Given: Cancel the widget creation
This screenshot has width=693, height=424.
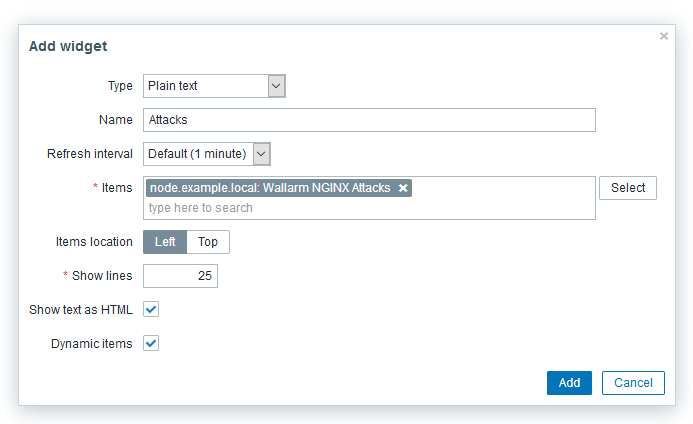Looking at the screenshot, I should click(633, 383).
